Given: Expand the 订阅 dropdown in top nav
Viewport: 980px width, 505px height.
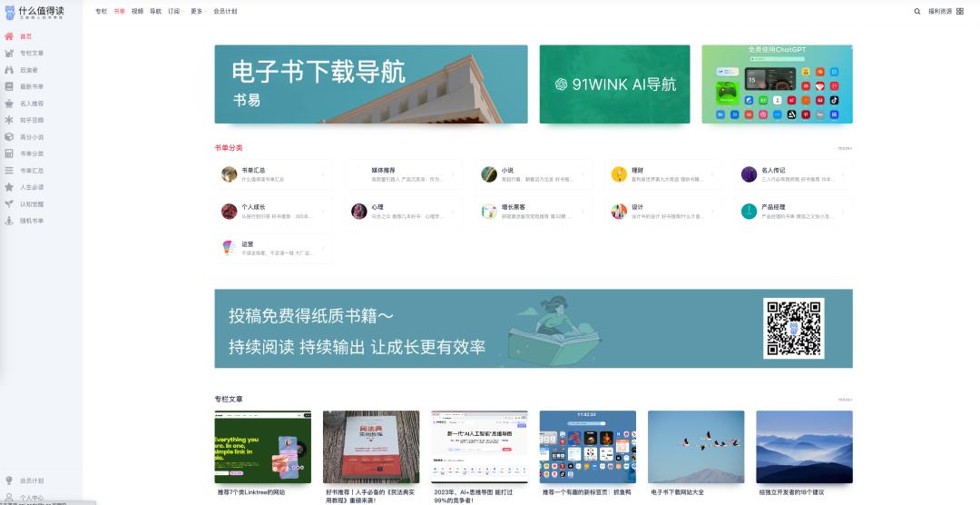Looking at the screenshot, I should point(175,11).
